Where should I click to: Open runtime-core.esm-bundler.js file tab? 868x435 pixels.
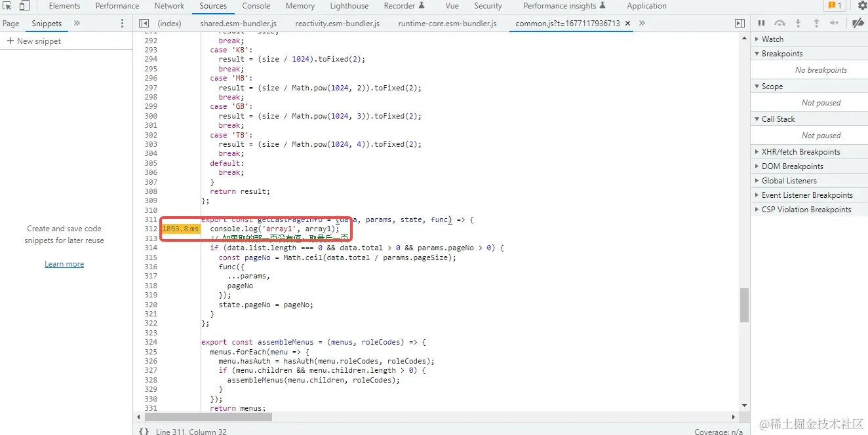(x=447, y=23)
